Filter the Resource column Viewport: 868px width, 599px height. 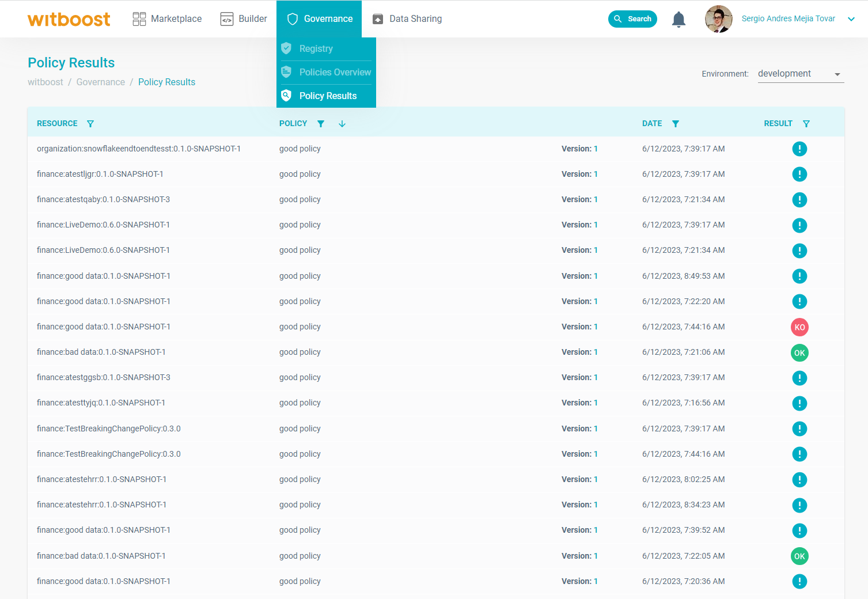click(90, 124)
